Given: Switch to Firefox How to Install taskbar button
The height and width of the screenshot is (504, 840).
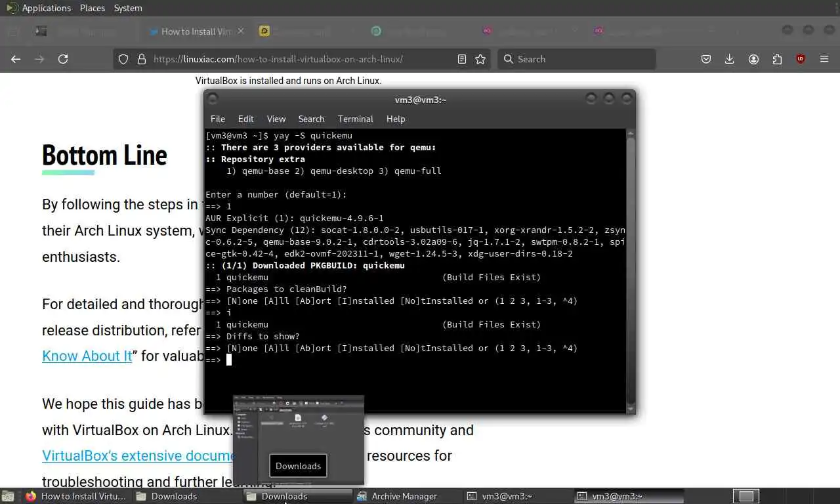Looking at the screenshot, I should [x=75, y=496].
